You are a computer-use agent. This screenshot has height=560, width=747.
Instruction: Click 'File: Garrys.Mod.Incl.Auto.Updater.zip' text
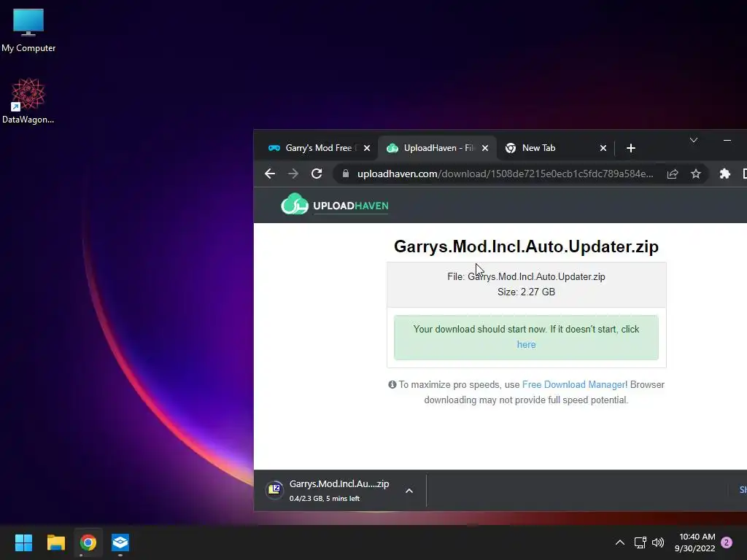527,276
